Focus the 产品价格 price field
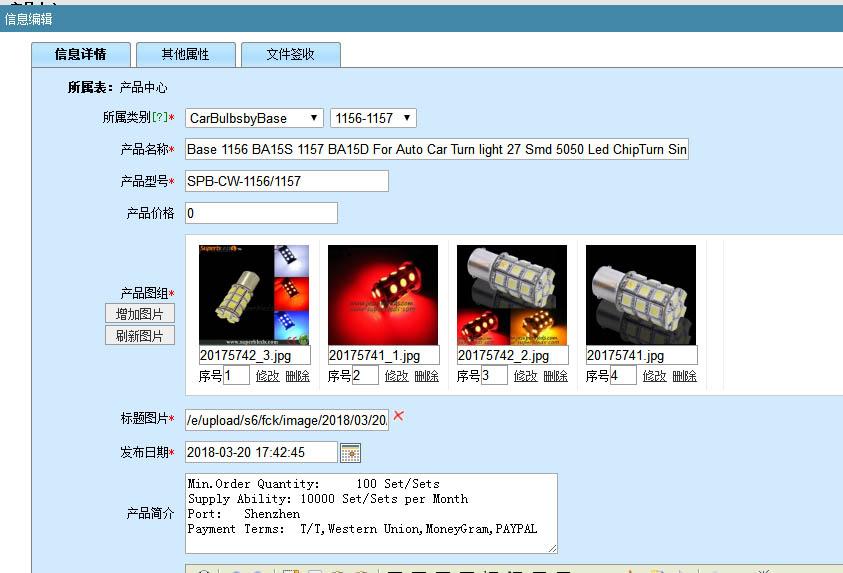The height and width of the screenshot is (573, 843). [261, 213]
